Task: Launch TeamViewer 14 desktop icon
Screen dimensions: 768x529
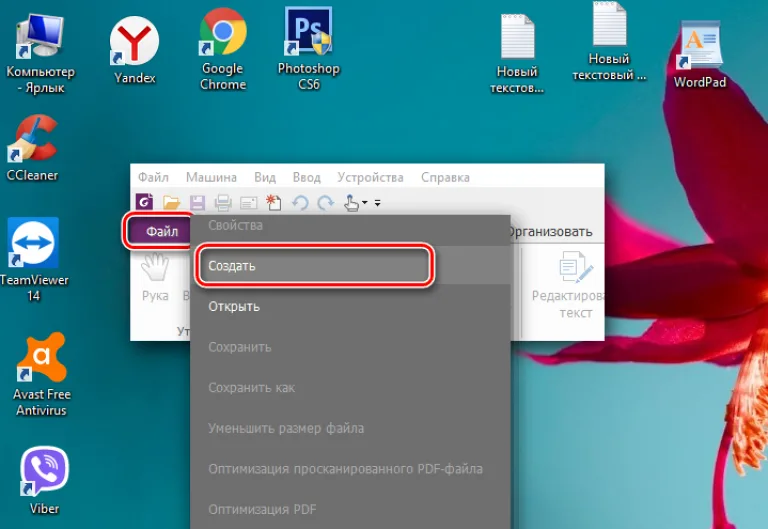Action: tap(33, 260)
